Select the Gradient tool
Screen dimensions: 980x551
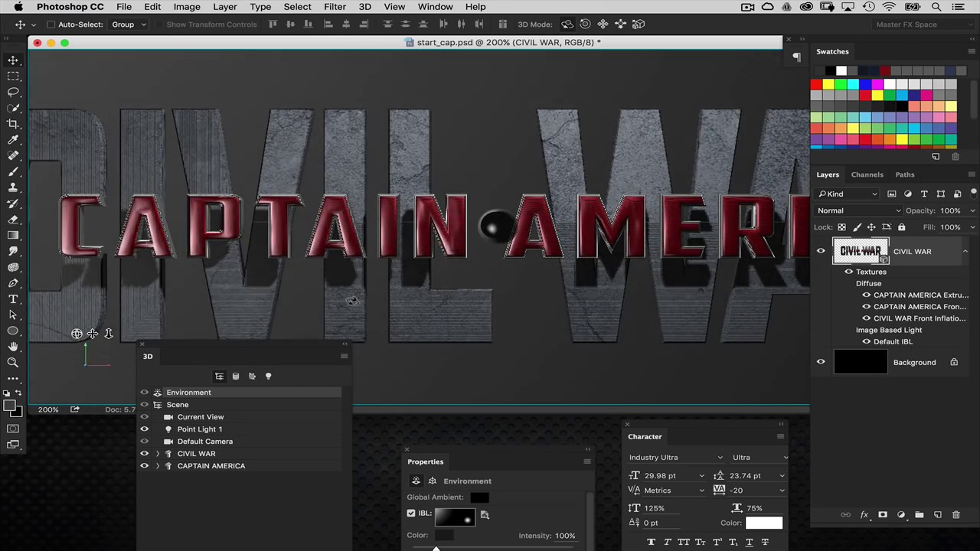tap(13, 236)
